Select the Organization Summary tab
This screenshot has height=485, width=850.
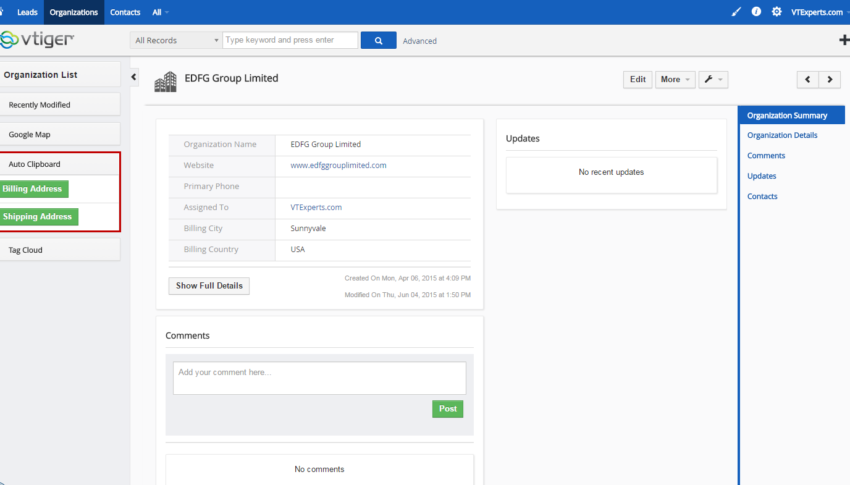[791, 115]
